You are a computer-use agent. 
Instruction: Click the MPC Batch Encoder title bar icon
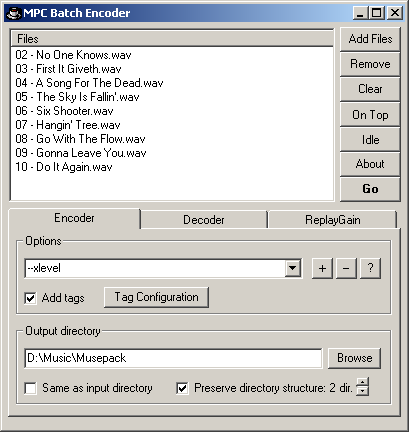pyautogui.click(x=14, y=13)
